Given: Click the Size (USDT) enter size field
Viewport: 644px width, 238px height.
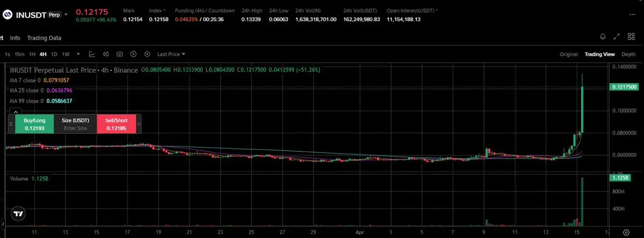Looking at the screenshot, I should tap(75, 124).
